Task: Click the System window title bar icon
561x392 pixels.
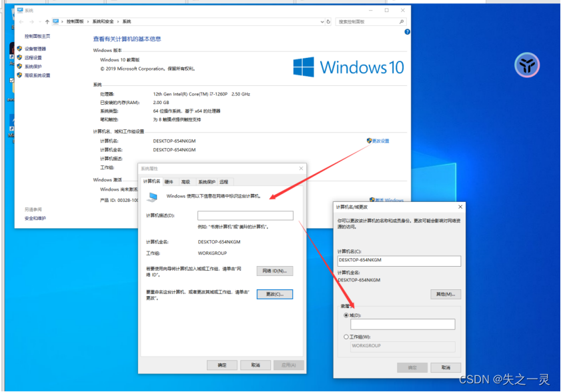Action: click(20, 11)
